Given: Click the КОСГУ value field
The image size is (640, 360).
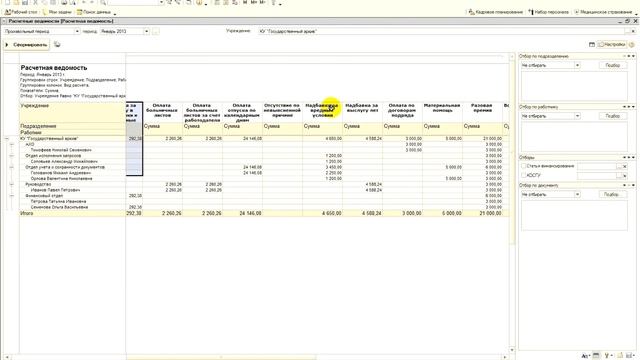Looking at the screenshot, I should [596, 176].
